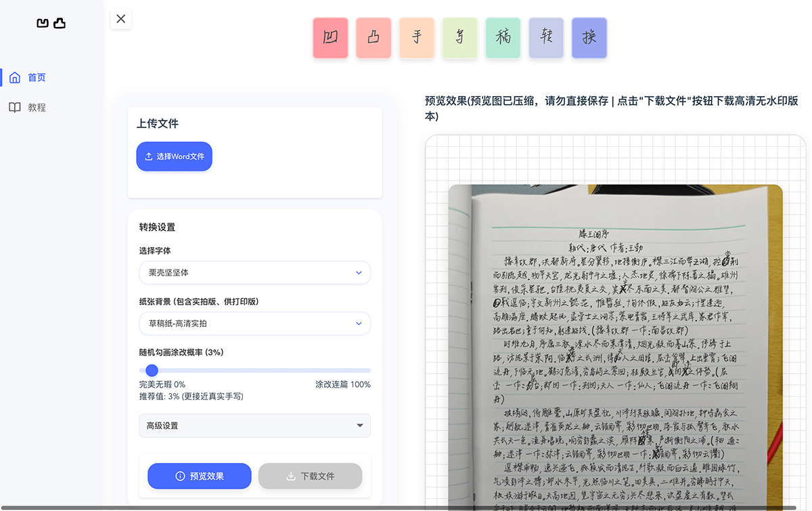Click the handwriting preview image

(x=614, y=345)
